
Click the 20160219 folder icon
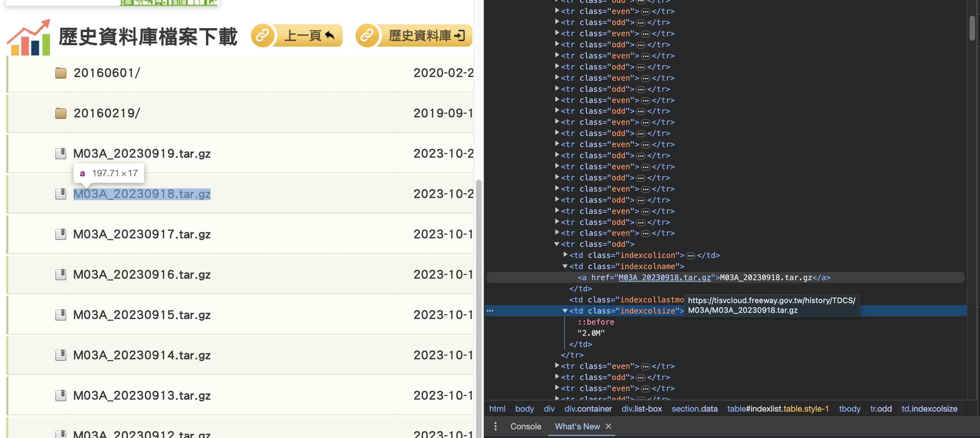coord(60,113)
